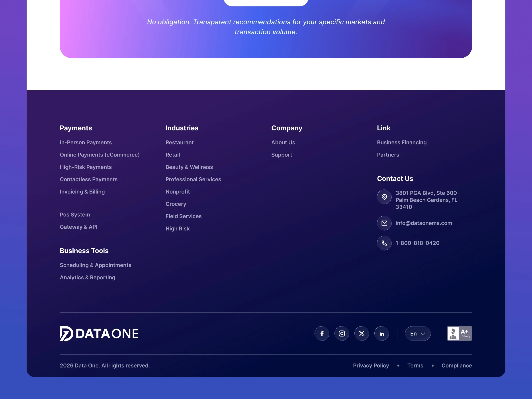Click the Payments column heading
Screen dimensions: 532x399
click(x=76, y=128)
